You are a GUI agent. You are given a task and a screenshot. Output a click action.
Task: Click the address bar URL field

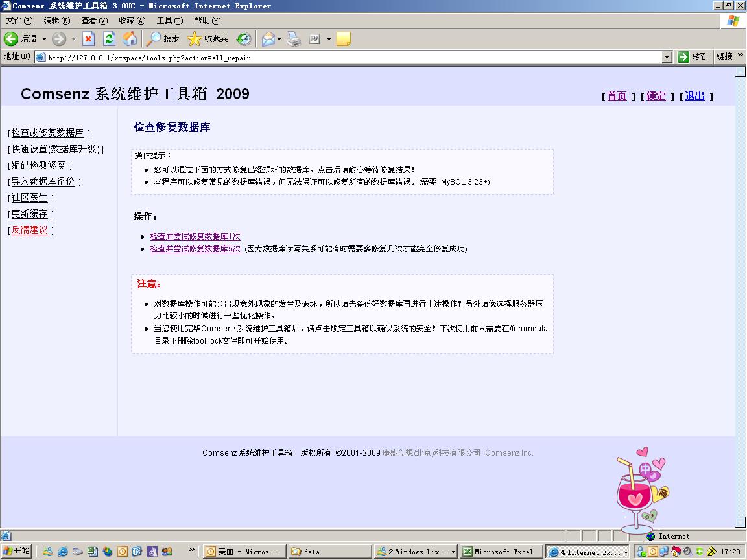[x=354, y=57]
